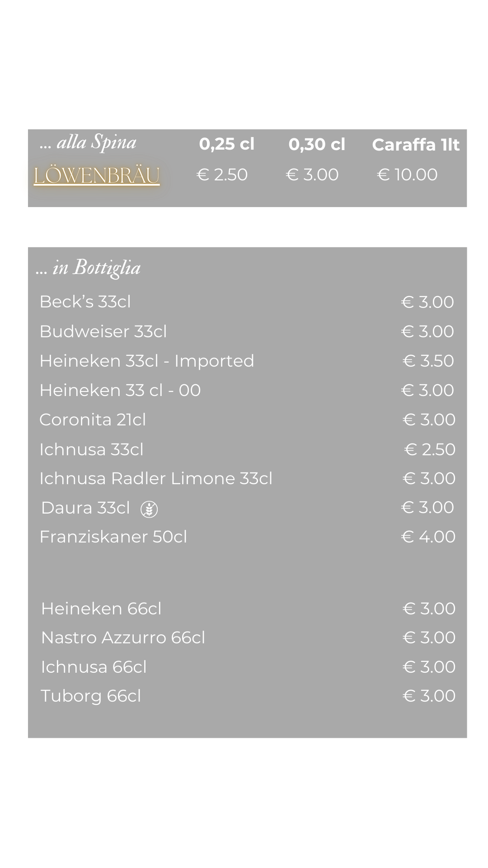Click the € 3.50 price for Heineken Imported
The image size is (488, 868).
428,361
